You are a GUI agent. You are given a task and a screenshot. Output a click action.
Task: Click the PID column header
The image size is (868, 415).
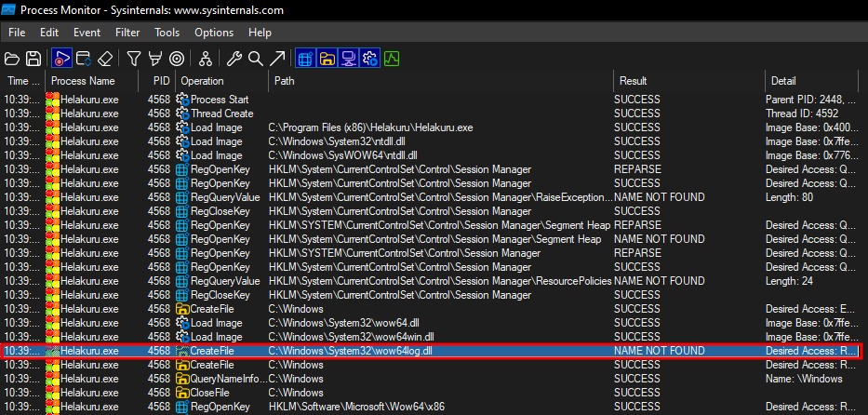coord(157,81)
